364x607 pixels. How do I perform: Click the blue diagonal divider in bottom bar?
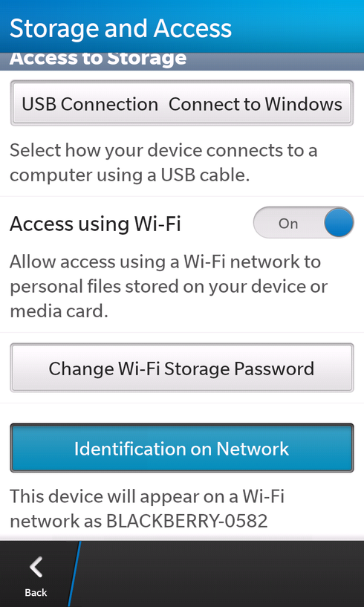click(74, 574)
